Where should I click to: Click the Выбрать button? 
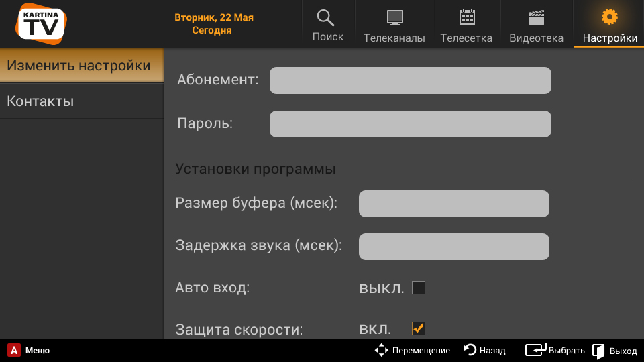coord(555,350)
